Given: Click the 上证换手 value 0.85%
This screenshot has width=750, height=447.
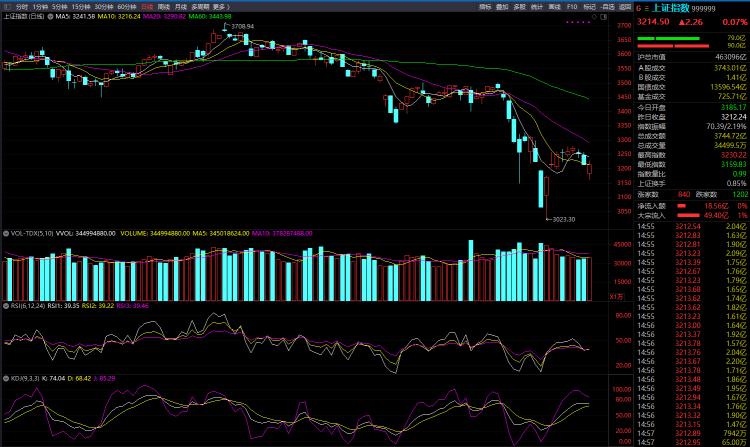Looking at the screenshot, I should point(737,184).
